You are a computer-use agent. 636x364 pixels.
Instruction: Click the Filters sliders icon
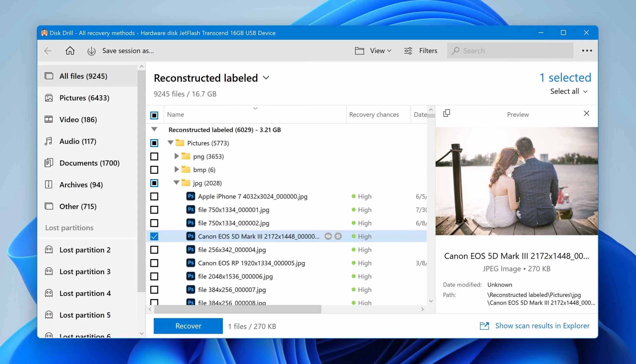click(408, 51)
